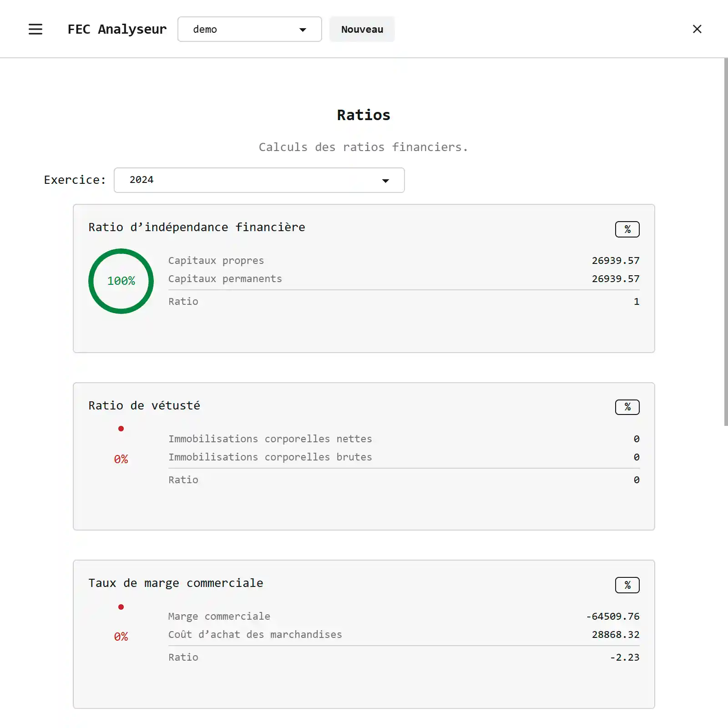Click the green 100% circular gauge

[121, 281]
